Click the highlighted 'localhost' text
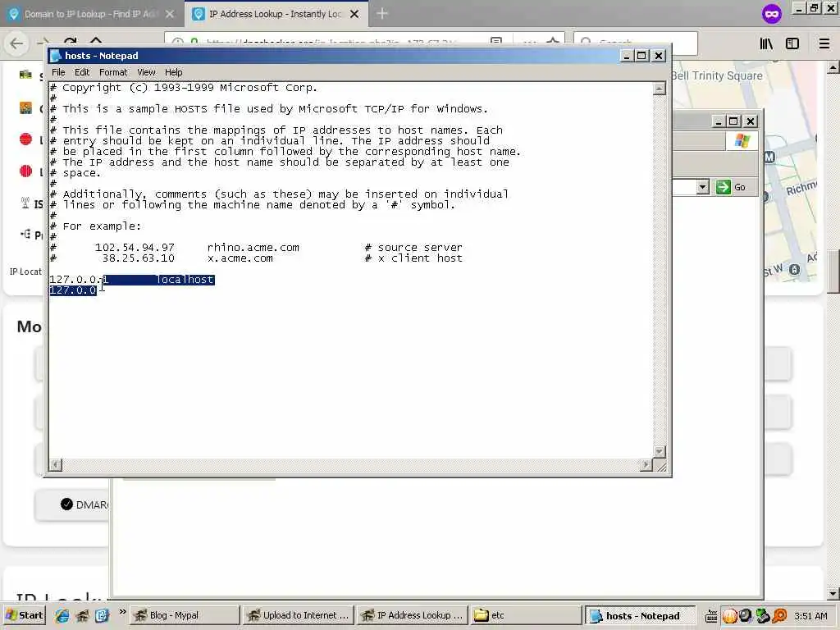 [x=185, y=280]
